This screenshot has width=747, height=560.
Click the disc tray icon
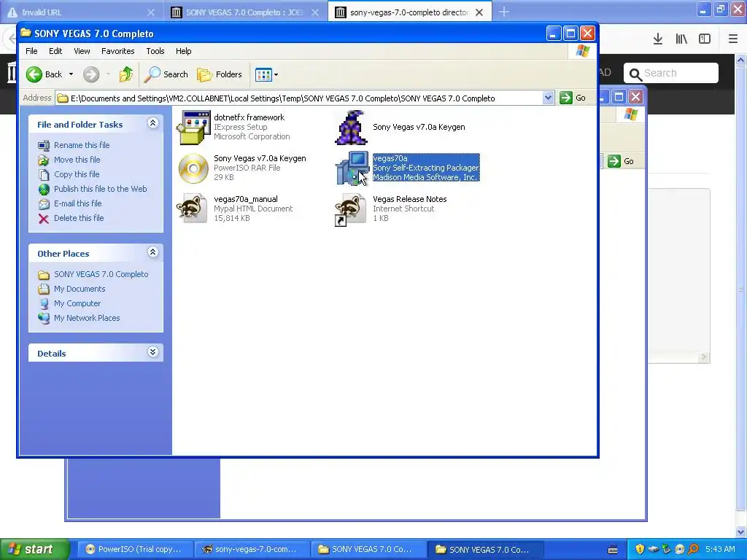click(680, 549)
